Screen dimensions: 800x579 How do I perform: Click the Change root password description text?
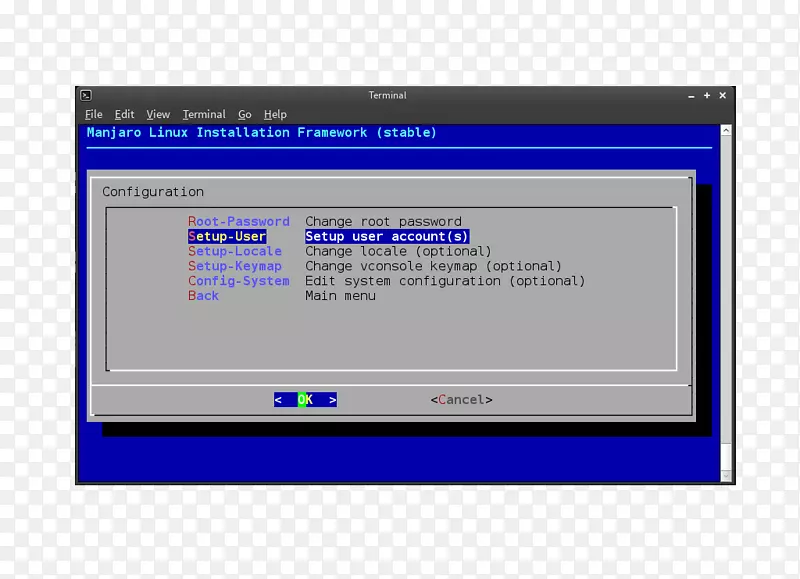point(384,221)
